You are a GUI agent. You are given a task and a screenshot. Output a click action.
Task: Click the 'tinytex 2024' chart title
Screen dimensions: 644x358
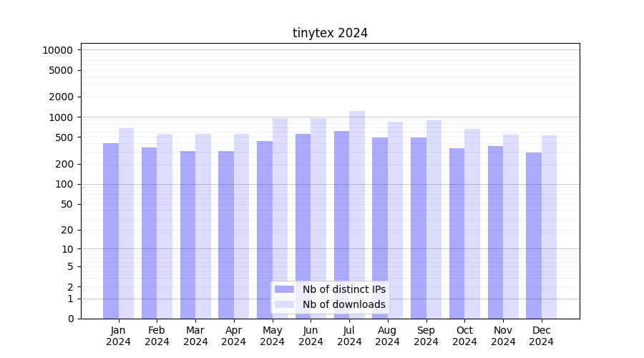point(330,33)
